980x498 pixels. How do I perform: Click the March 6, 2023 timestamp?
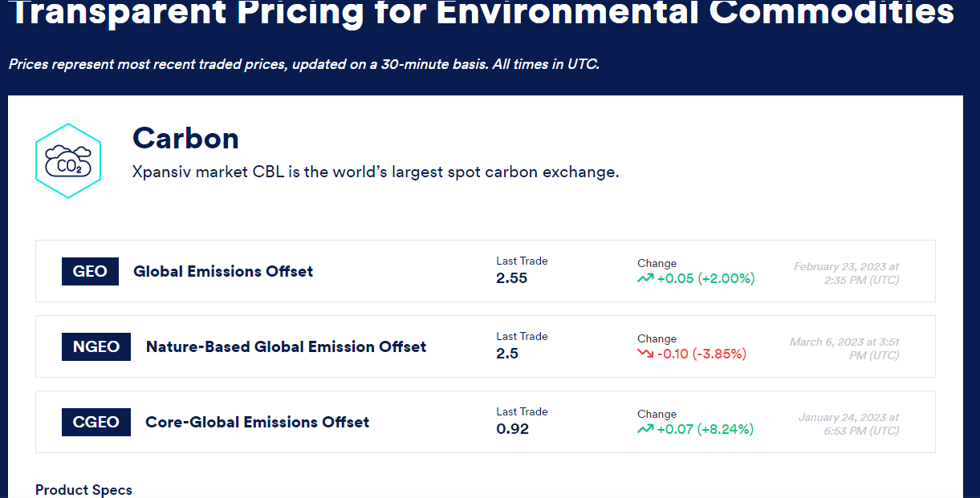tap(844, 349)
